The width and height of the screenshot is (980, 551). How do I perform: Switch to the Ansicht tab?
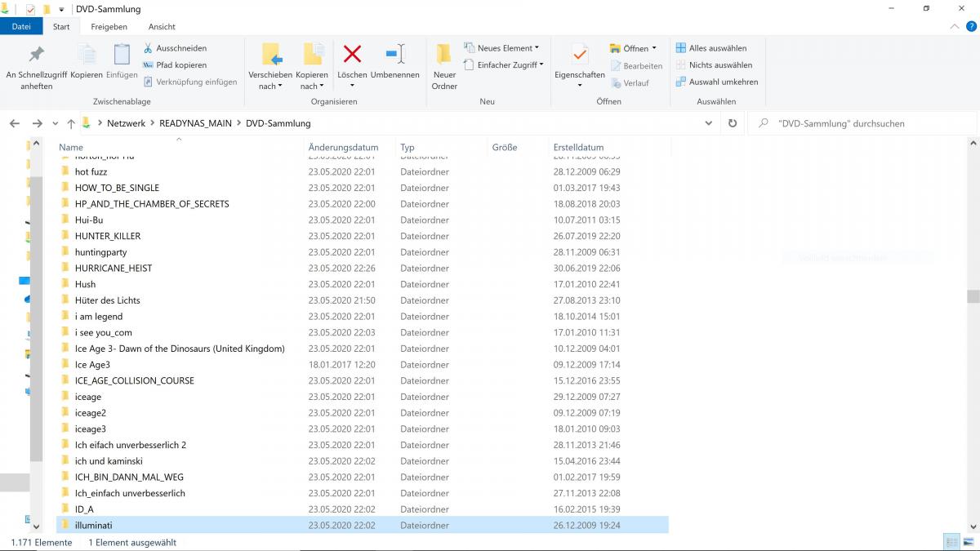(162, 26)
